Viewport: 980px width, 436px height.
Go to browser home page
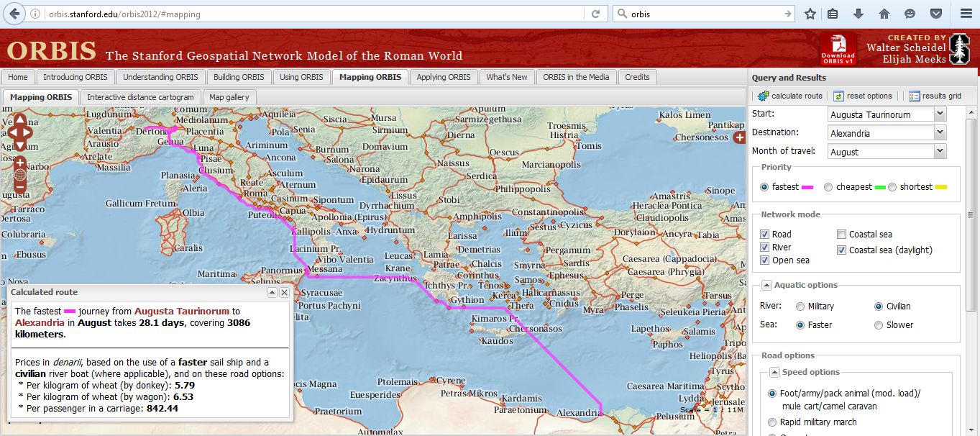884,14
